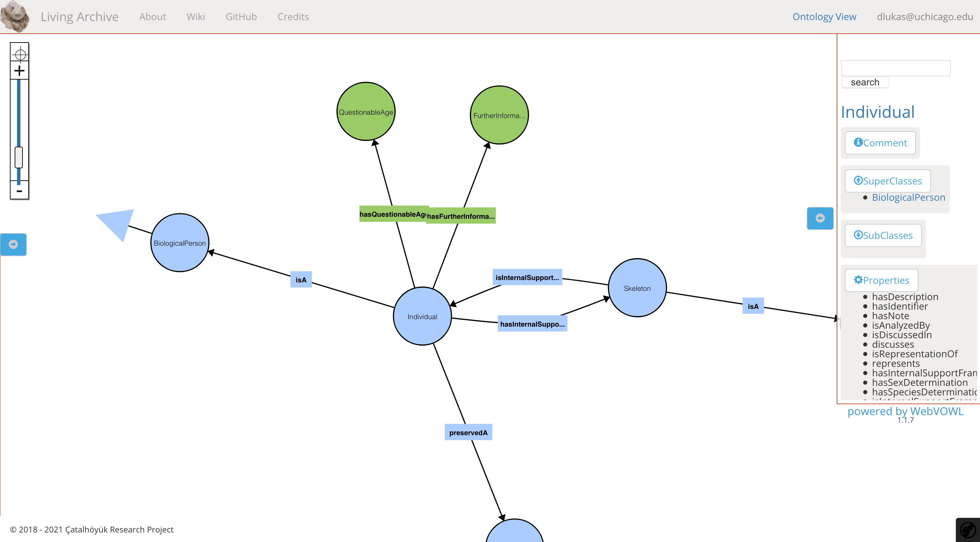Select hasSpeciesDeterminatio... in Properties list
Screen dimensions: 980x542
click(924, 392)
